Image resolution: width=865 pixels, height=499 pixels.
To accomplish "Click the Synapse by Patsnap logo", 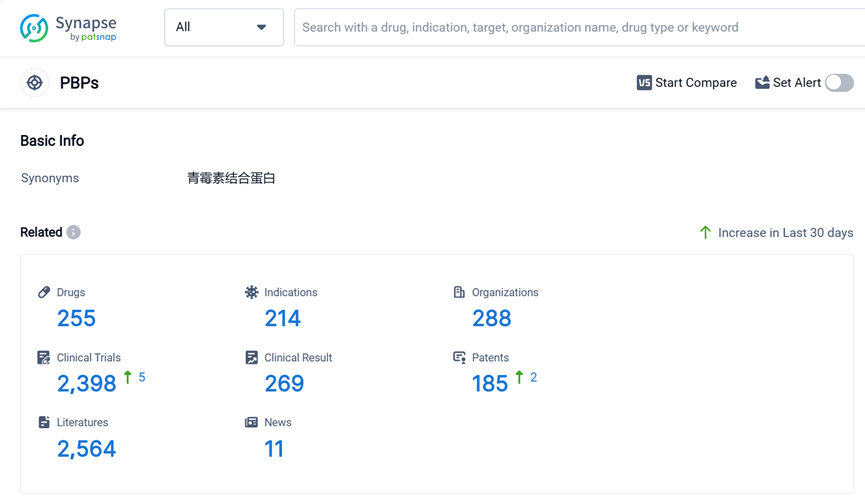I will tap(68, 28).
